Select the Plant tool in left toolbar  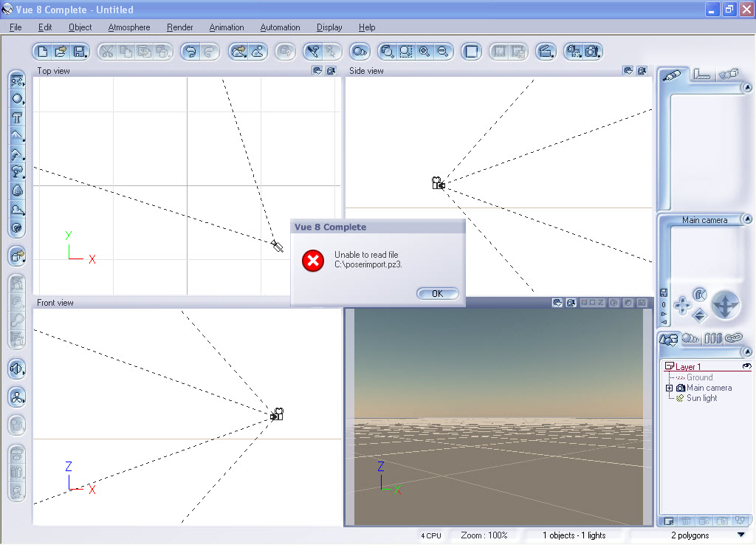click(x=17, y=172)
